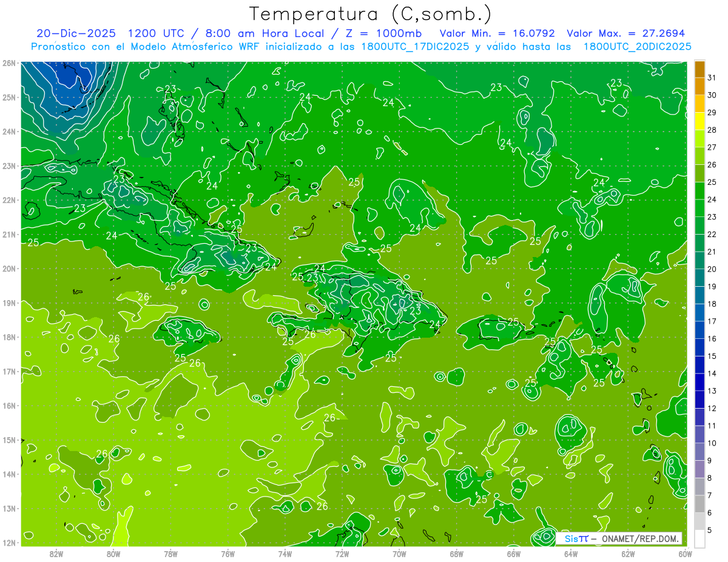Screen dimensions: 728x562
Task: Click the 72W longitude axis label
Action: [x=342, y=554]
